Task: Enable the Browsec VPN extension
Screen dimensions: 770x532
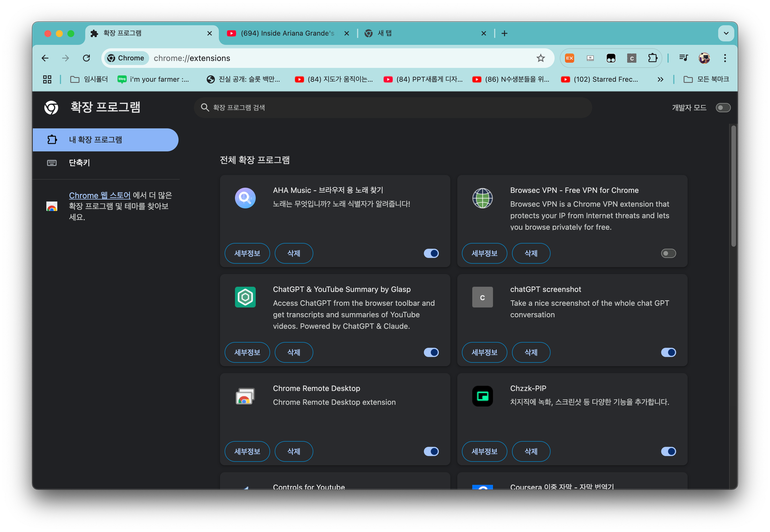Action: (668, 253)
